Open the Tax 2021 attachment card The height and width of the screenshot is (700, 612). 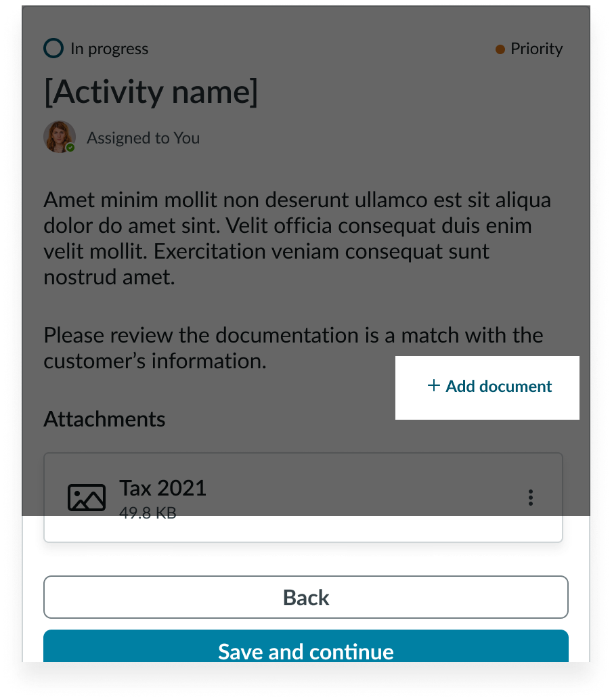coord(303,498)
